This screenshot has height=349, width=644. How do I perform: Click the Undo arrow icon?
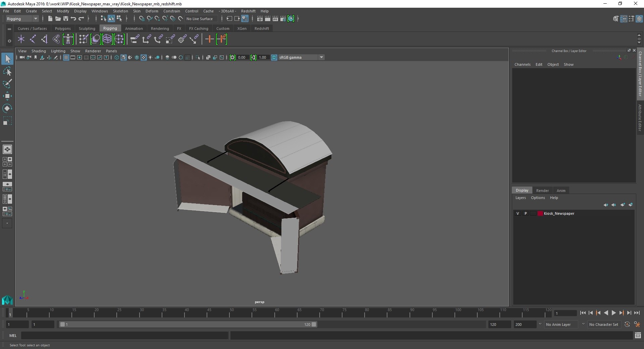[73, 19]
